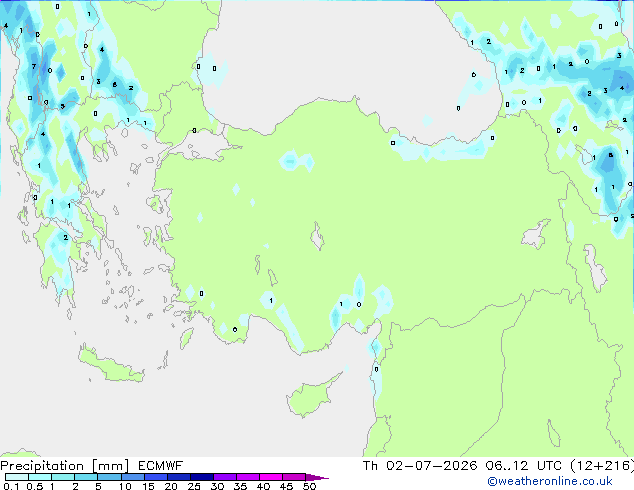This screenshot has width=634, height=490.
Task: Click the "06..12 UTC" time range text
Action: 524,466
